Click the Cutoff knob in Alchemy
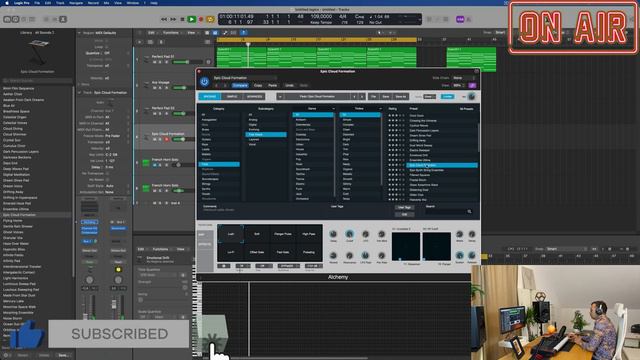 tap(349, 234)
